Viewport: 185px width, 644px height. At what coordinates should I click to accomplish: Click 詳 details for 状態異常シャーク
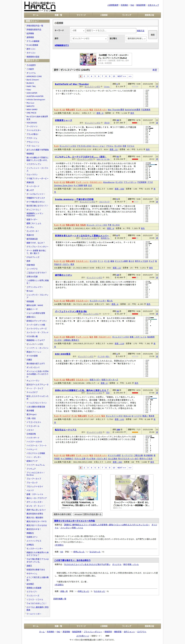coord(157,123)
